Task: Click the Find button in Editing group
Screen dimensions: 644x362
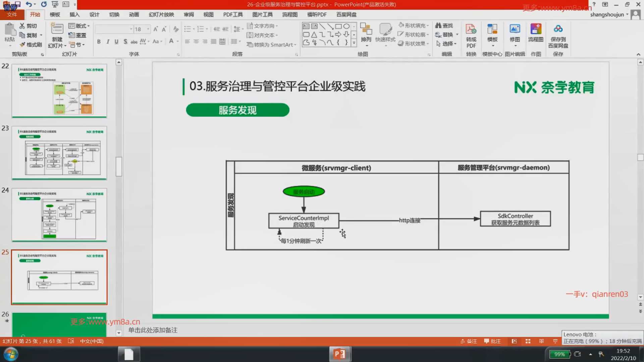Action: click(x=444, y=25)
